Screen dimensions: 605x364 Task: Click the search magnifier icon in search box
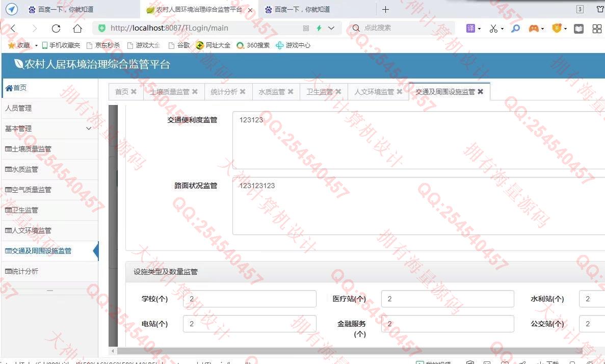356,28
